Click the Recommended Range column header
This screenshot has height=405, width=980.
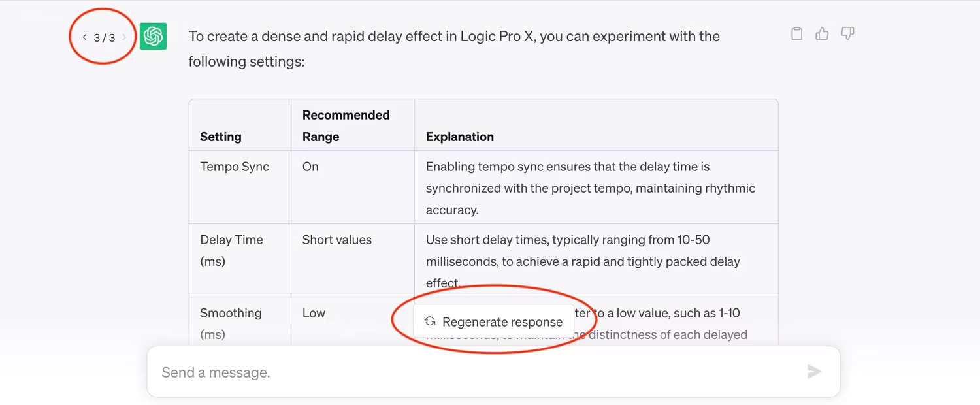point(346,125)
